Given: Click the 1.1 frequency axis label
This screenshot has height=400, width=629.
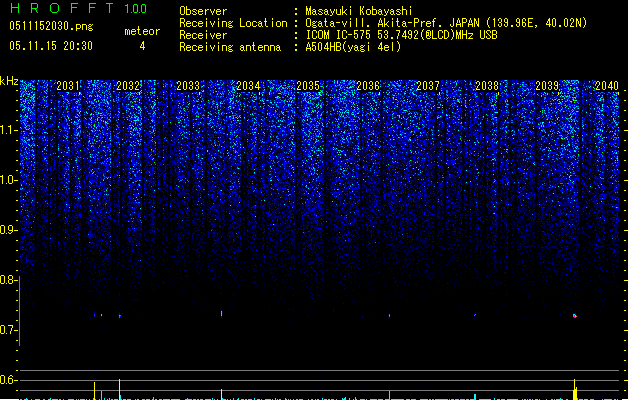Looking at the screenshot, I should pyautogui.click(x=9, y=130).
